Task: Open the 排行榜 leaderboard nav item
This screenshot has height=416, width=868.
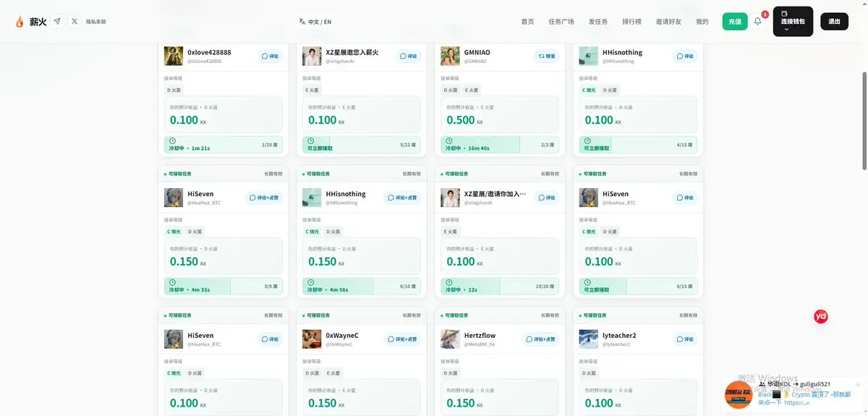Action: (x=632, y=22)
